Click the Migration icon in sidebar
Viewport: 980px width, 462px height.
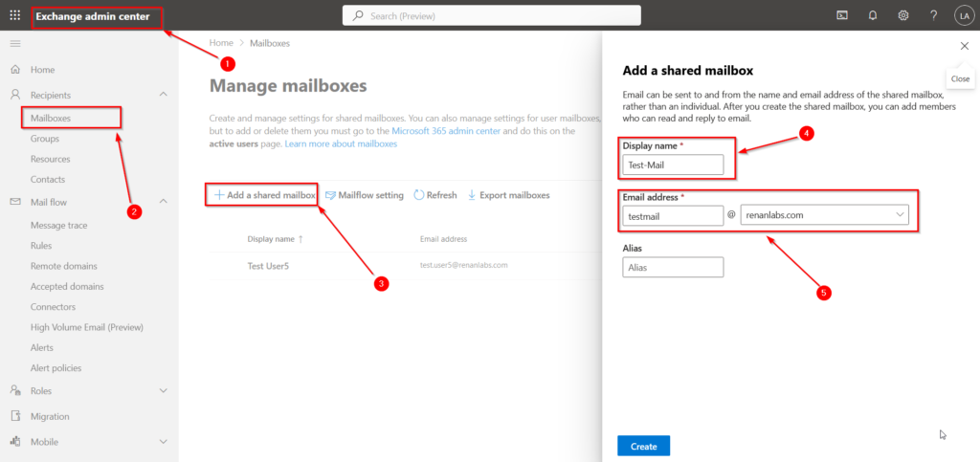pyautogui.click(x=15, y=416)
